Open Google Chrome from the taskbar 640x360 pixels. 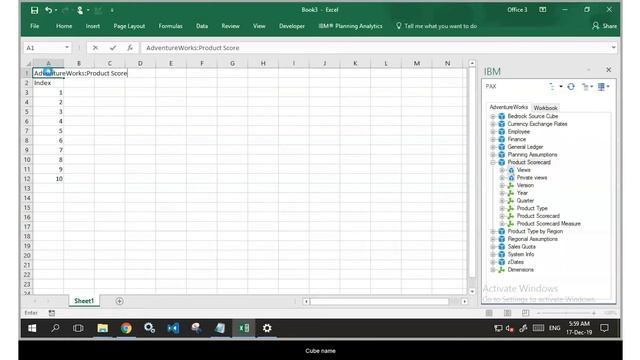pos(126,328)
